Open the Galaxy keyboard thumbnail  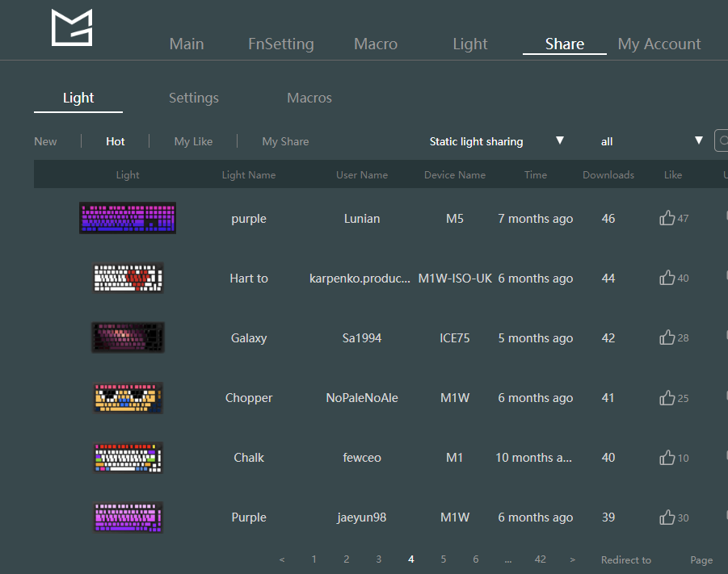(x=128, y=337)
